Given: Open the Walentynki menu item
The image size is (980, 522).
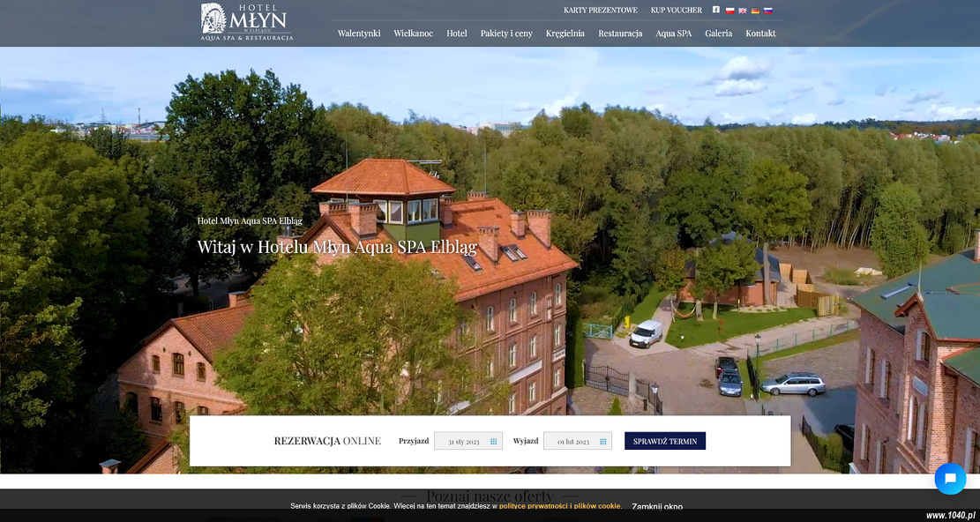Looking at the screenshot, I should pos(359,34).
